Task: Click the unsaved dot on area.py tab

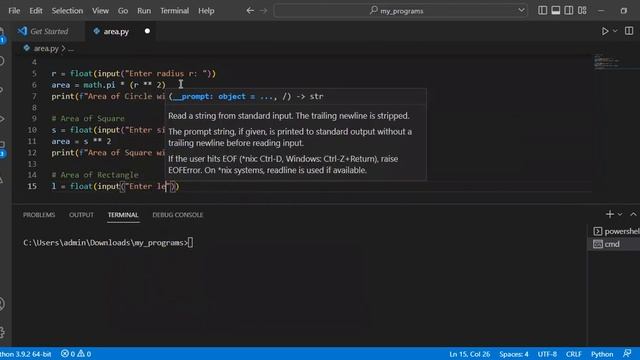Action: point(147,31)
